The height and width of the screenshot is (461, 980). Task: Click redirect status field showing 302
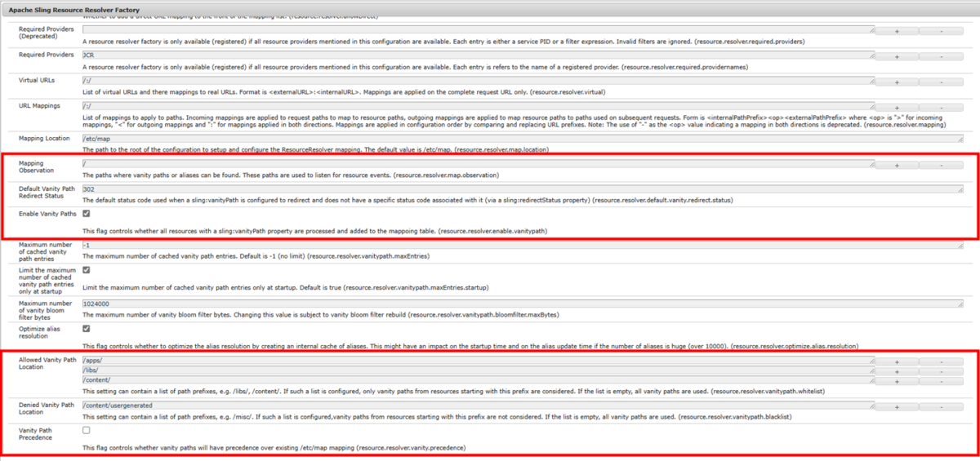[522, 189]
